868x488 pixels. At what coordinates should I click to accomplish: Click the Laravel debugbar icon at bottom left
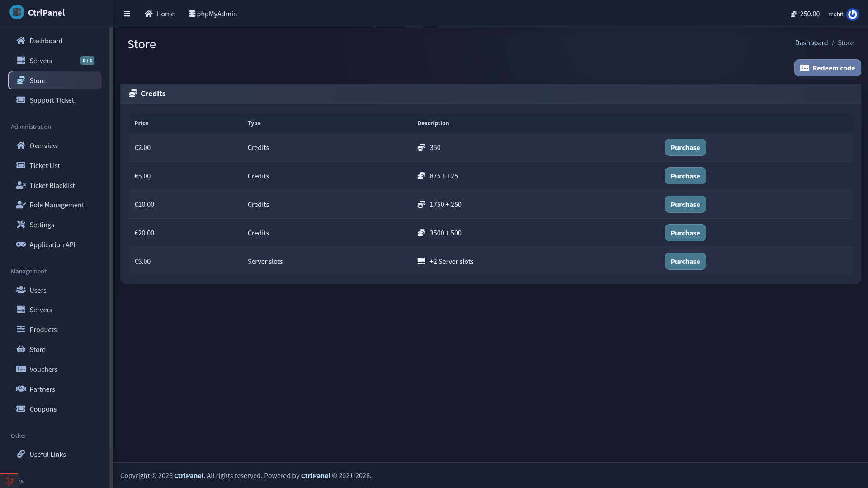point(9,481)
